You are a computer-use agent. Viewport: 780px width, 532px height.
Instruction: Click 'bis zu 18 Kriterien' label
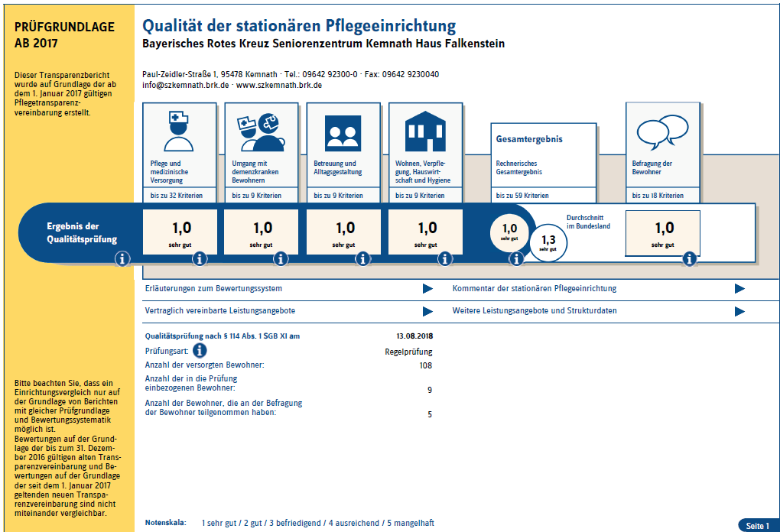pos(658,196)
